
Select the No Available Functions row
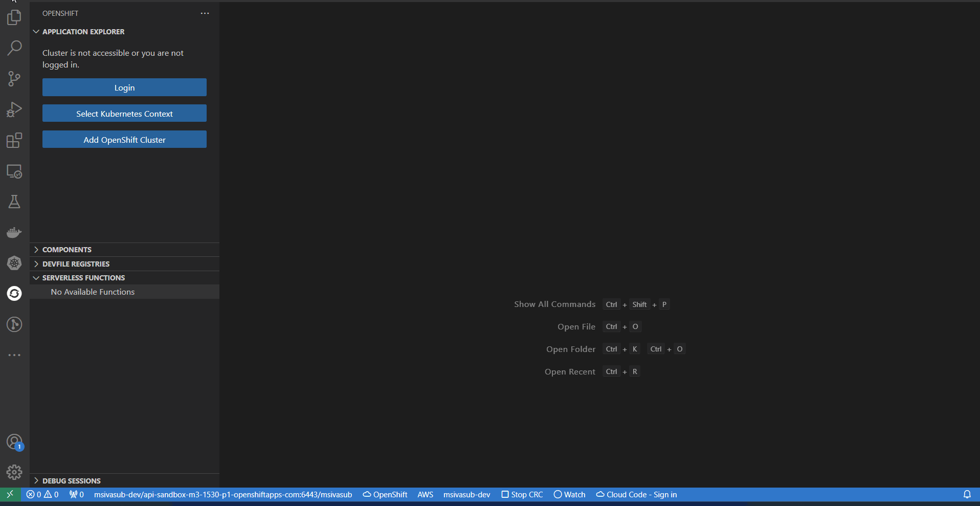(124, 292)
